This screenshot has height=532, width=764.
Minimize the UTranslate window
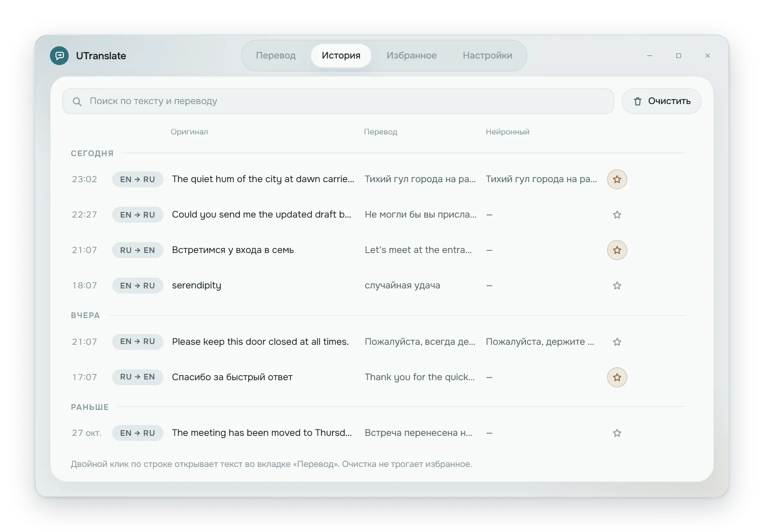pos(650,56)
